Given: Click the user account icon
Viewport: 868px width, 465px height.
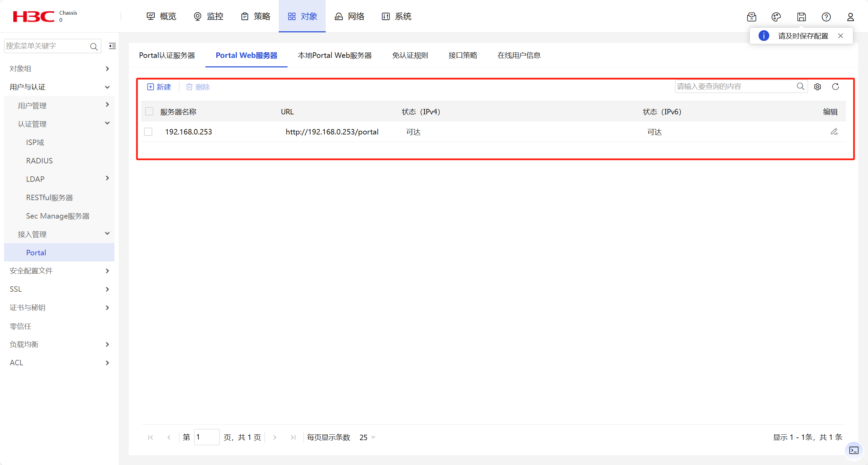Looking at the screenshot, I should [851, 17].
